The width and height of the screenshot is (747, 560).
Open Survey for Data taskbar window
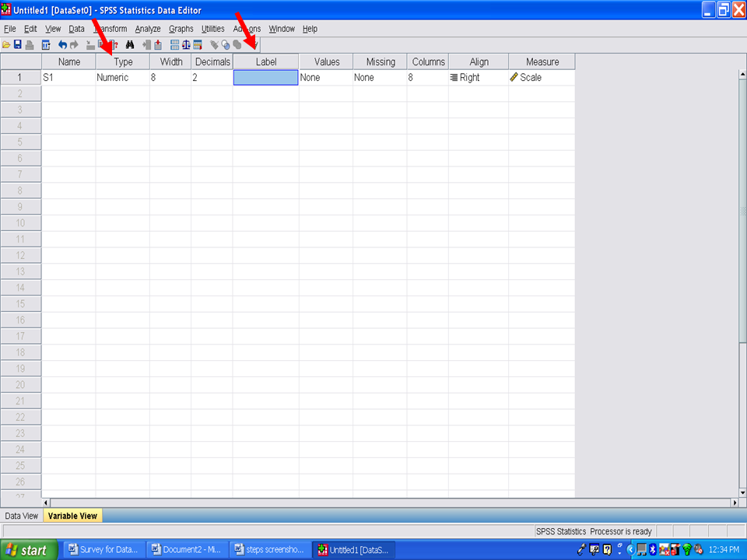click(103, 550)
